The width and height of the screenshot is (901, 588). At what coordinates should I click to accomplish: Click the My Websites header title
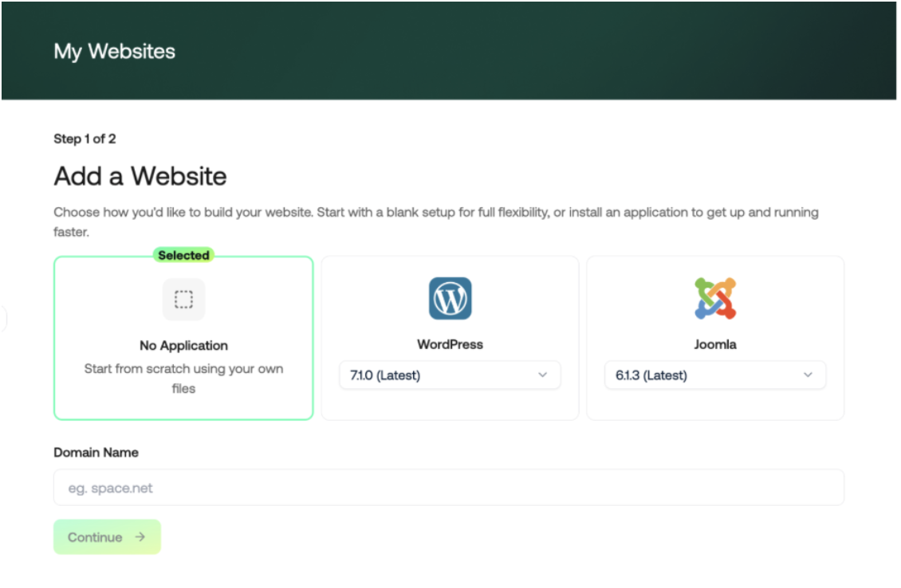[114, 52]
